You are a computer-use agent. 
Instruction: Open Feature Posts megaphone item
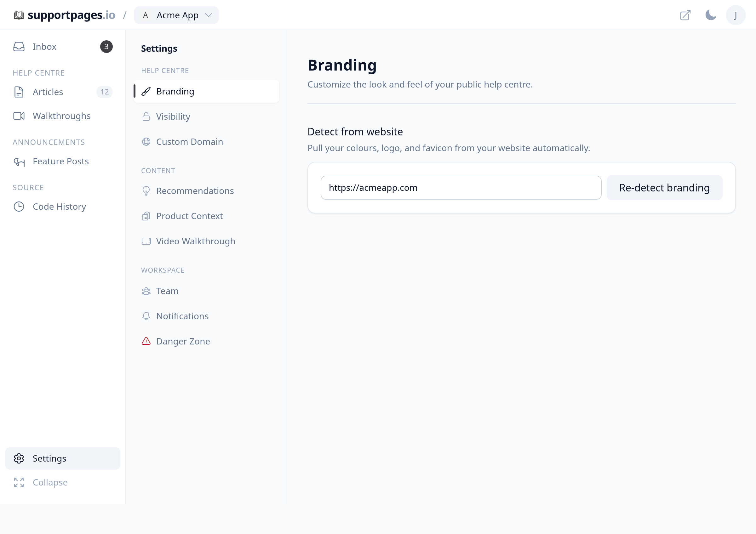63,161
